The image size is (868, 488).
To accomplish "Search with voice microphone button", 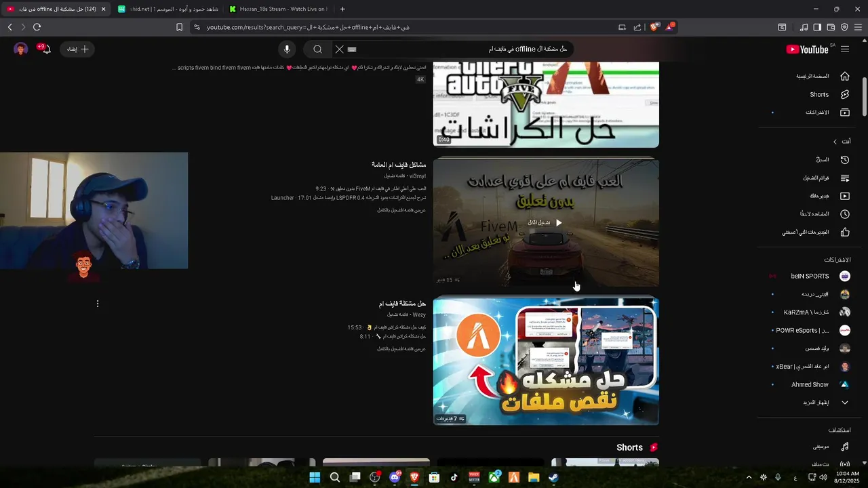I will pos(287,49).
